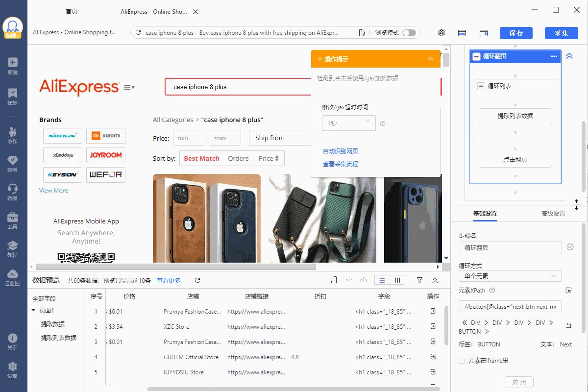
Task: Click the 查看采集流程 link
Action: point(341,164)
